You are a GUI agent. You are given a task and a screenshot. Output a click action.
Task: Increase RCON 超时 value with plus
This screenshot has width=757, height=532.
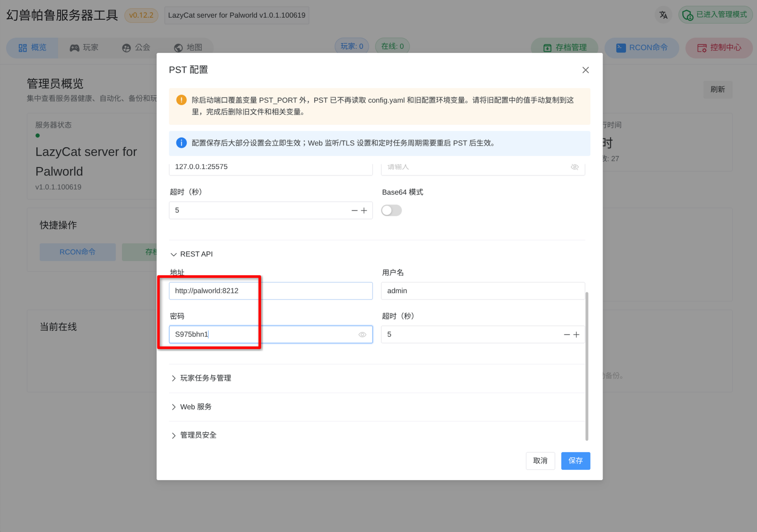(364, 210)
